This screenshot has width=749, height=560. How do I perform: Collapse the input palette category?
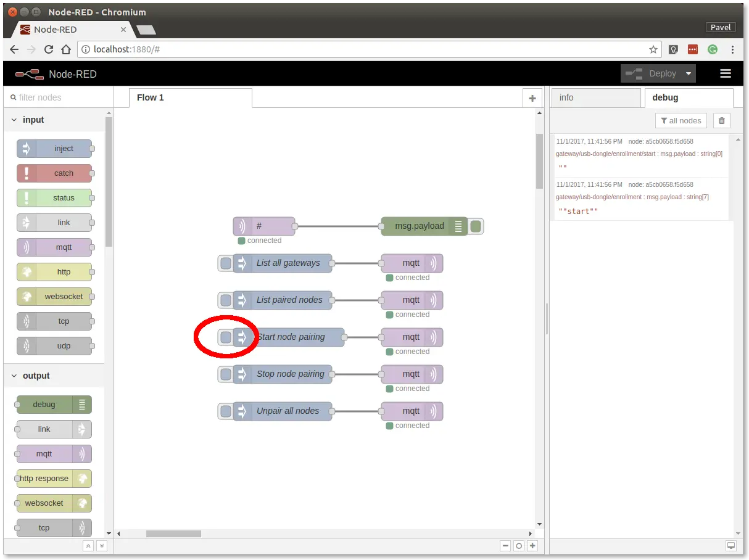[x=54, y=120]
